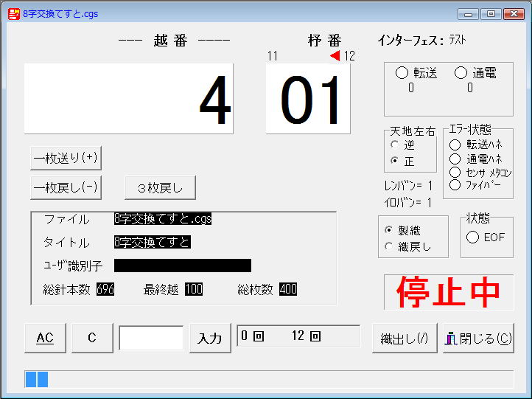
Task: Click the インターフェス: テスト label
Action: pyautogui.click(x=421, y=41)
